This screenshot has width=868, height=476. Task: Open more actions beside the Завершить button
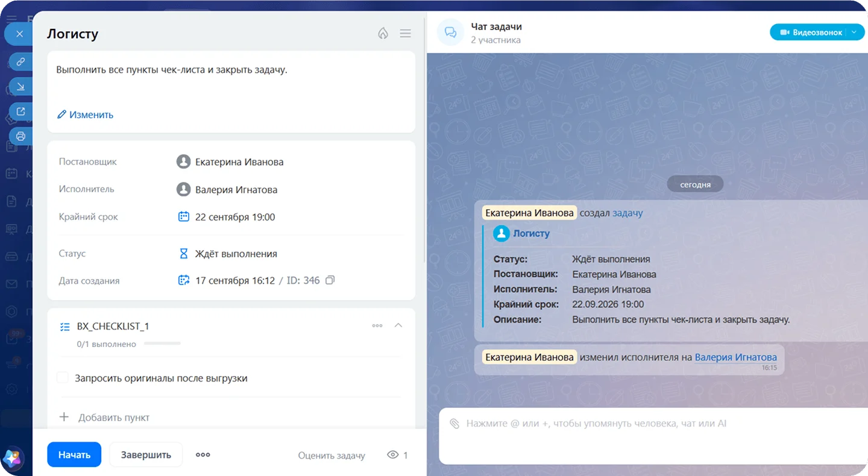coord(203,455)
